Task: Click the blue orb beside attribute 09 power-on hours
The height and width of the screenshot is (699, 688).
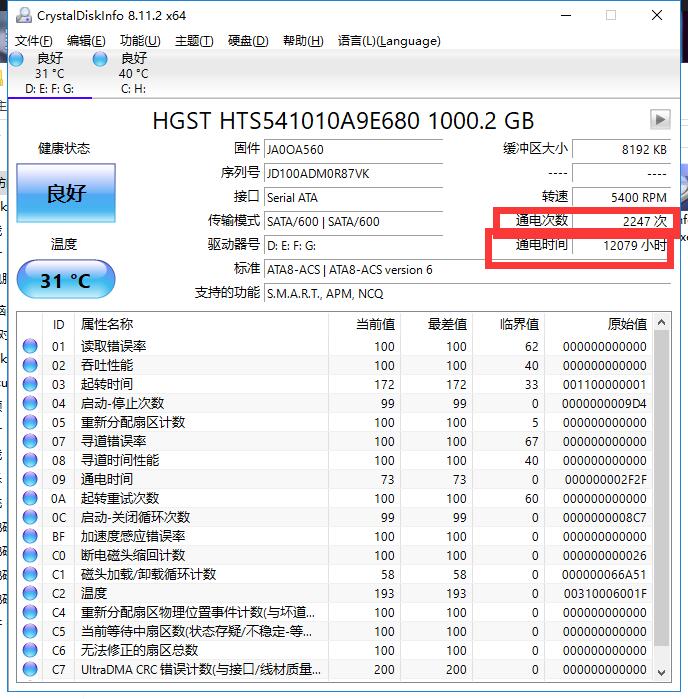Action: point(30,480)
